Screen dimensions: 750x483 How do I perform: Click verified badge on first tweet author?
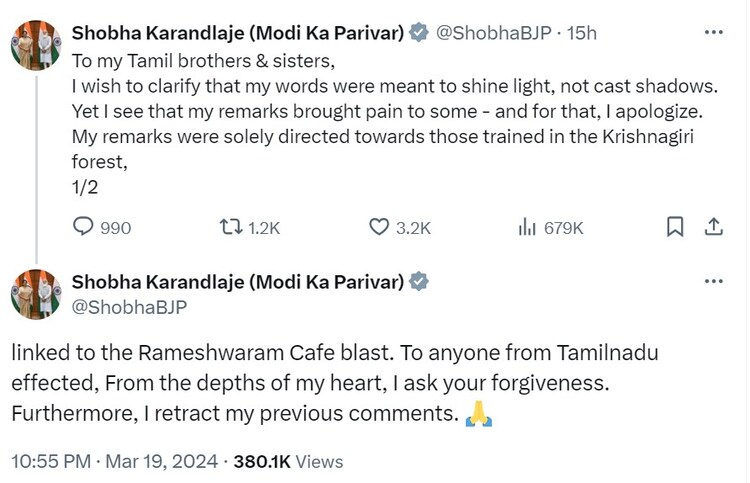point(418,33)
